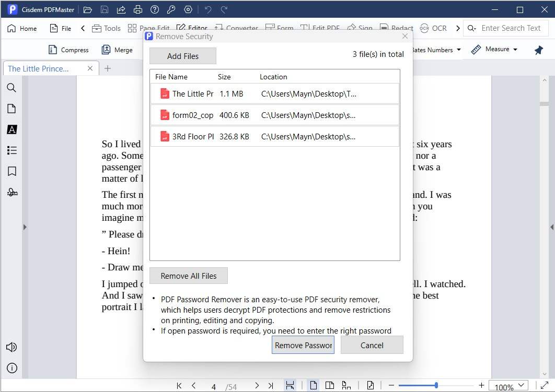Expand the left side panel arrow

coord(25,227)
